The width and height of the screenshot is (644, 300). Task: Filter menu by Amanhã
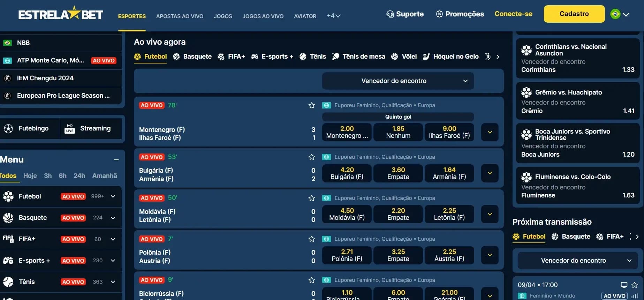point(105,176)
